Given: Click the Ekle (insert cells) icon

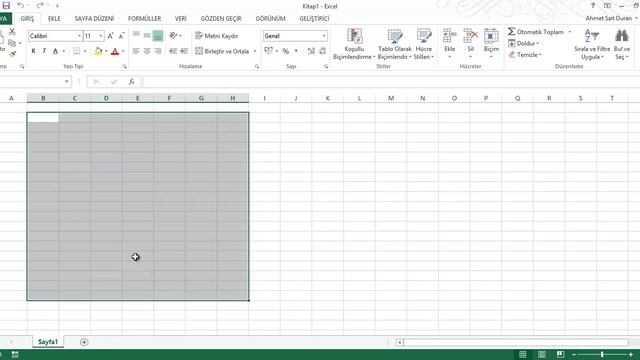Looking at the screenshot, I should coord(449,36).
